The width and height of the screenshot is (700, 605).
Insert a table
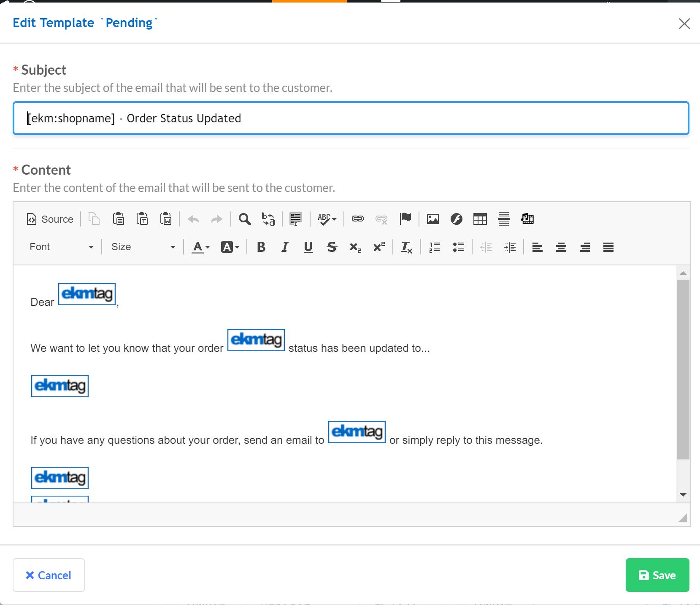point(480,219)
